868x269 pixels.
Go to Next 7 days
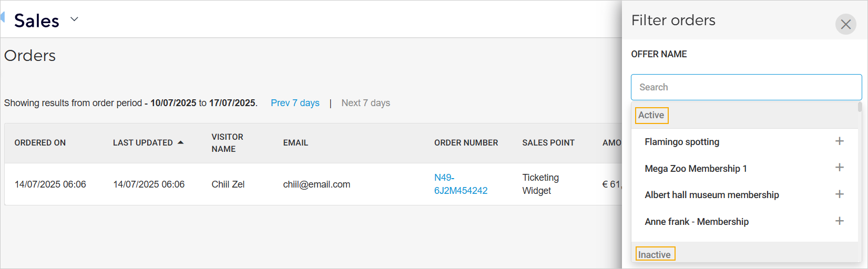(x=365, y=103)
